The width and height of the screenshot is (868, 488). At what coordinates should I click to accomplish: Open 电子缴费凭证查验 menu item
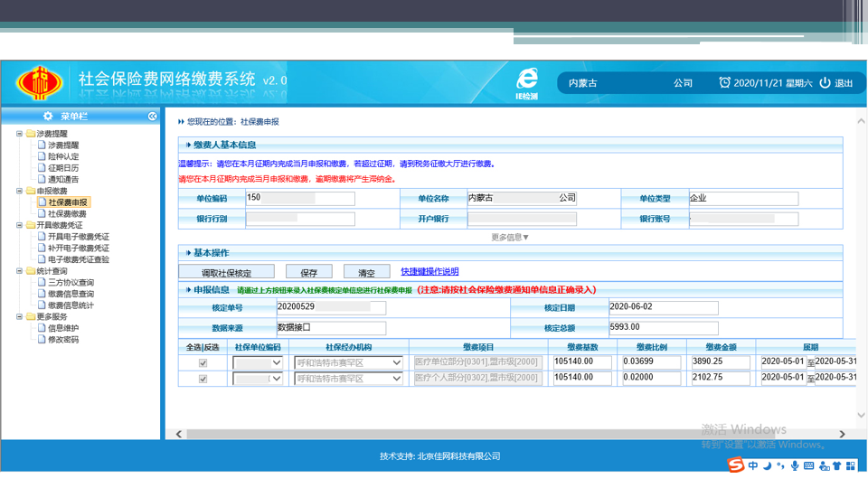point(79,259)
